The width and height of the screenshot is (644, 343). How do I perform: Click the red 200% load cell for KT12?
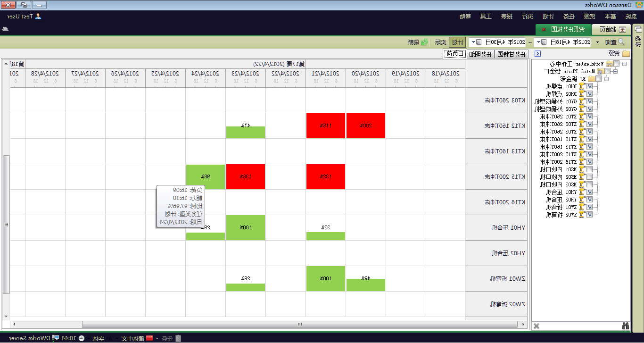(x=365, y=125)
